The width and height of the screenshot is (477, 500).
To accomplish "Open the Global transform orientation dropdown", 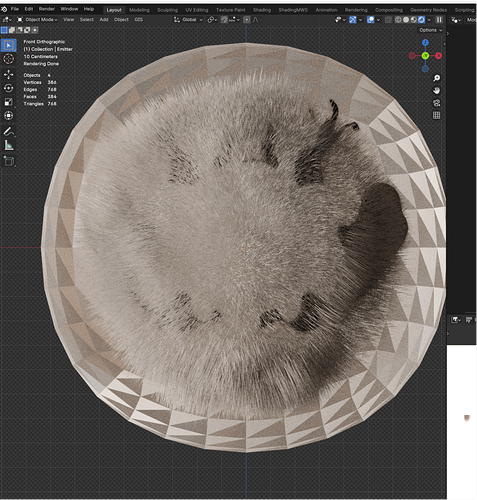I will click(188, 20).
